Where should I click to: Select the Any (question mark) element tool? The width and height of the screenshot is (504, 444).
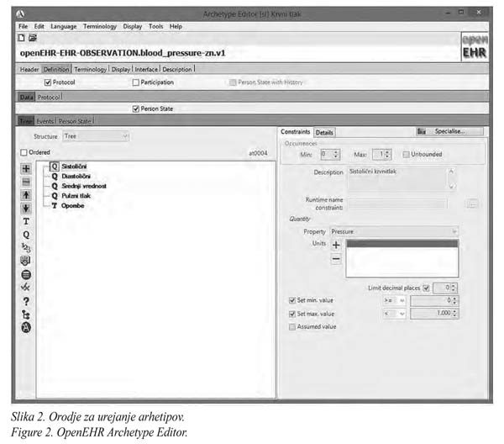[x=26, y=301]
